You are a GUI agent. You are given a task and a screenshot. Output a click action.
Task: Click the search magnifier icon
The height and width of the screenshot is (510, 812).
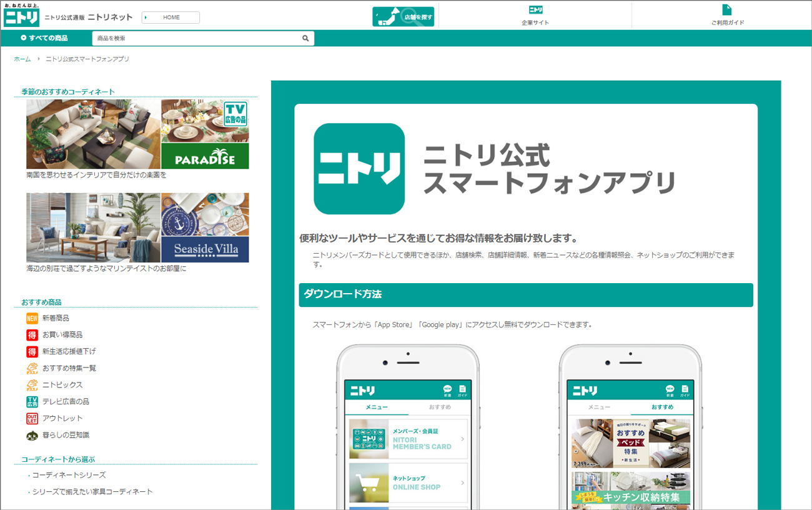[x=305, y=38]
